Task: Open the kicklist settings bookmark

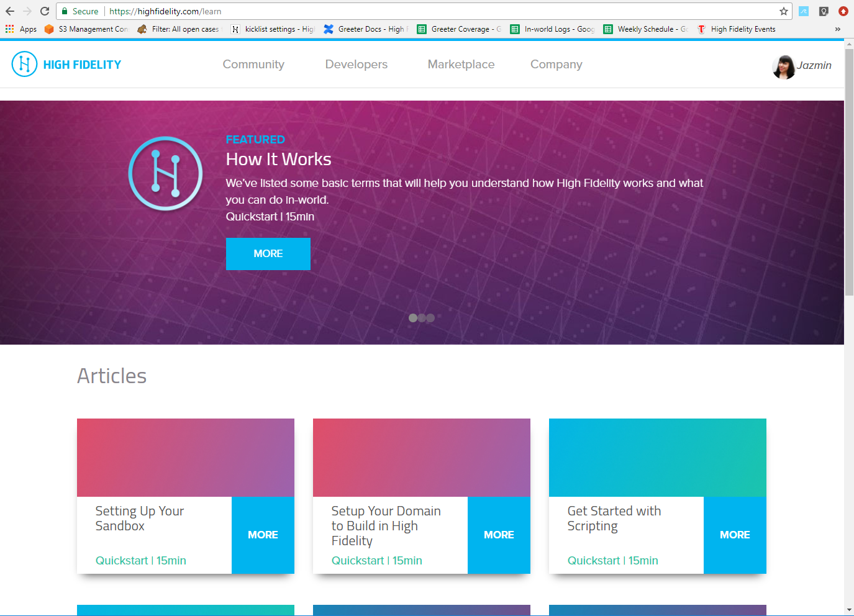Action: click(x=273, y=29)
